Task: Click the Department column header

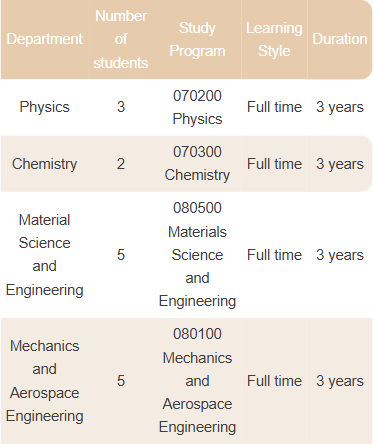Action: [x=44, y=39]
